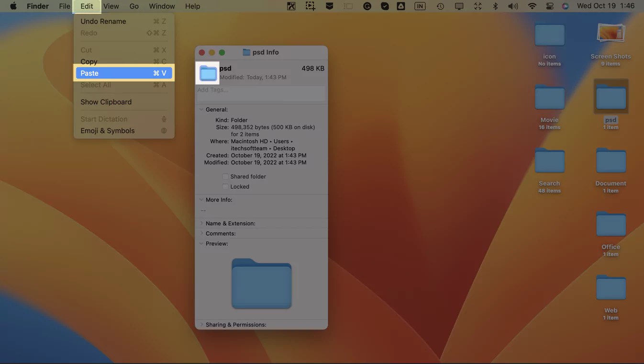This screenshot has width=644, height=364.
Task: Expand Sharing & Permissions
Action: pyautogui.click(x=201, y=324)
